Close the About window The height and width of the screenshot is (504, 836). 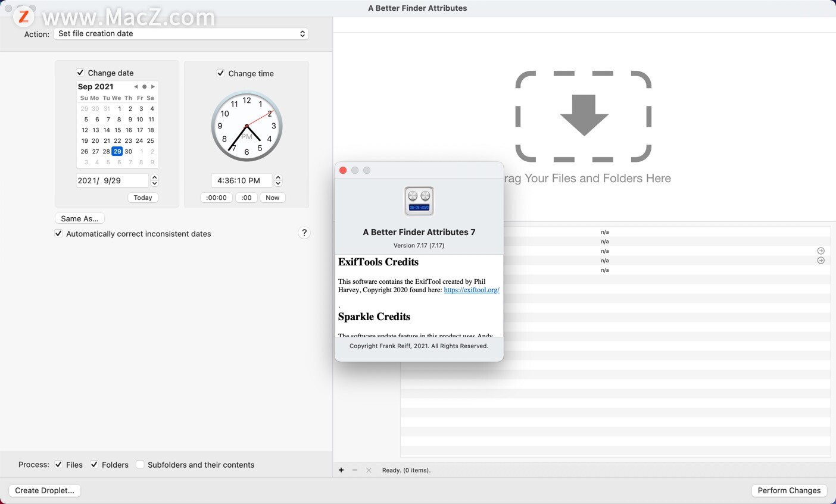click(343, 170)
